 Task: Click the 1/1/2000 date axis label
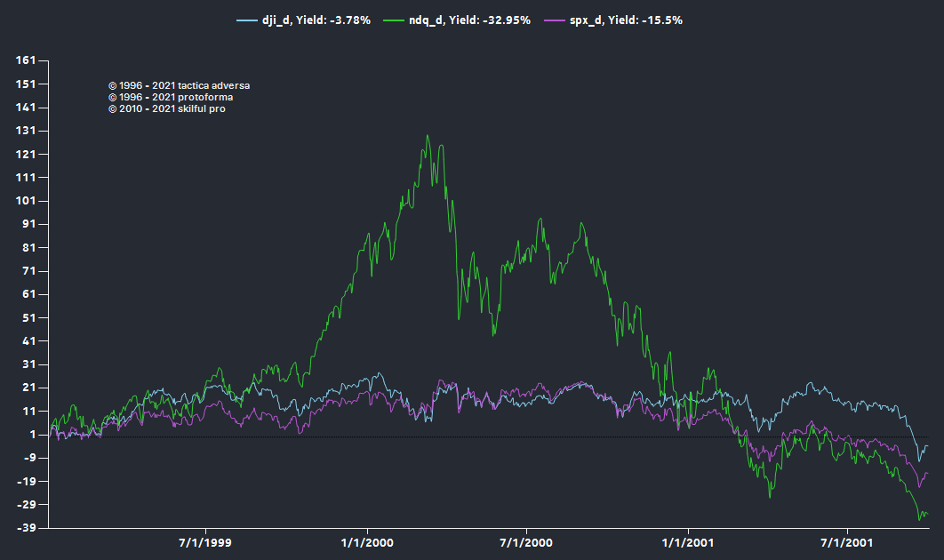[x=366, y=542]
